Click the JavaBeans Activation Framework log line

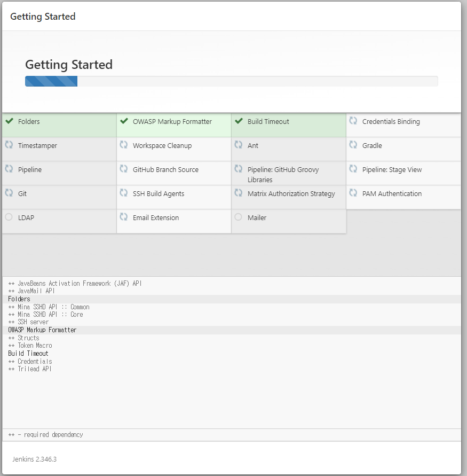click(x=75, y=283)
